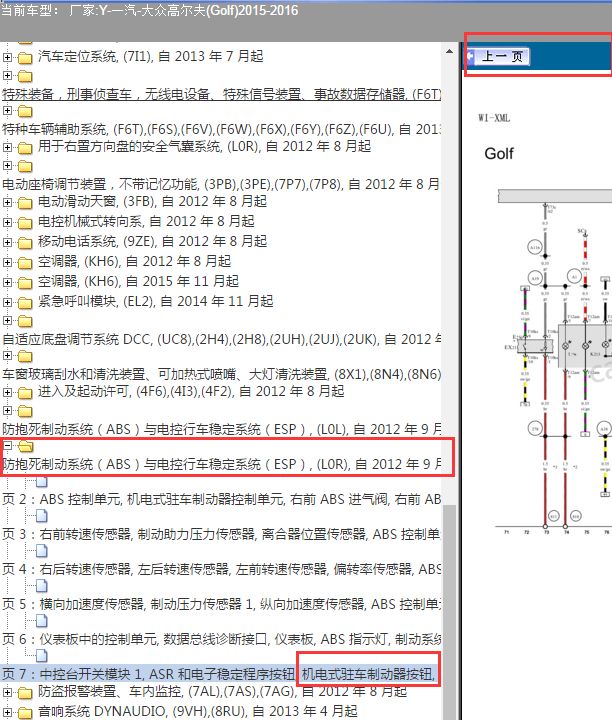Expand the 防盗报警装置、车内监控 node

pyautogui.click(x=7, y=692)
